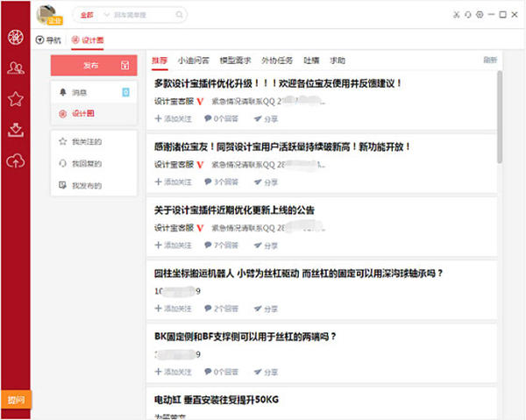Open the contacts icon in left sidebar
This screenshot has width=526, height=420.
[x=15, y=68]
